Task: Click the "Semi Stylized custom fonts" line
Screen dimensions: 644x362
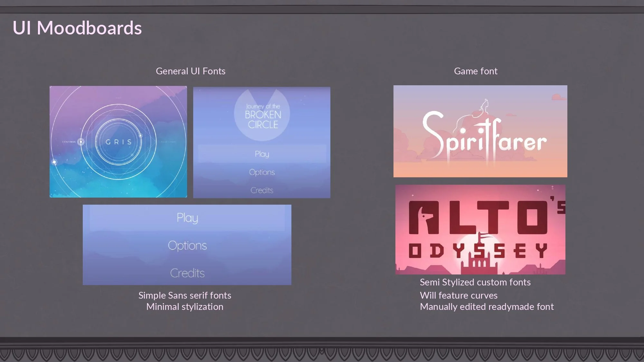Action: coord(475,282)
